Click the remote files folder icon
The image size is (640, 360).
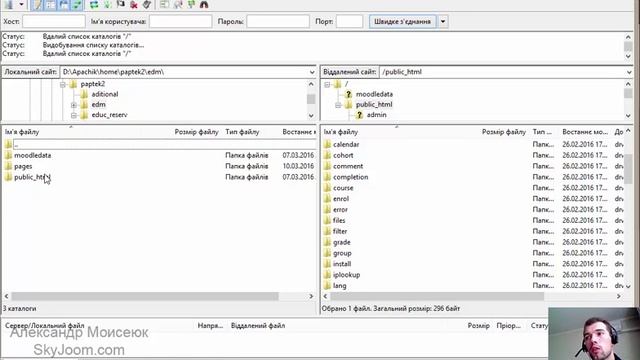[327, 220]
